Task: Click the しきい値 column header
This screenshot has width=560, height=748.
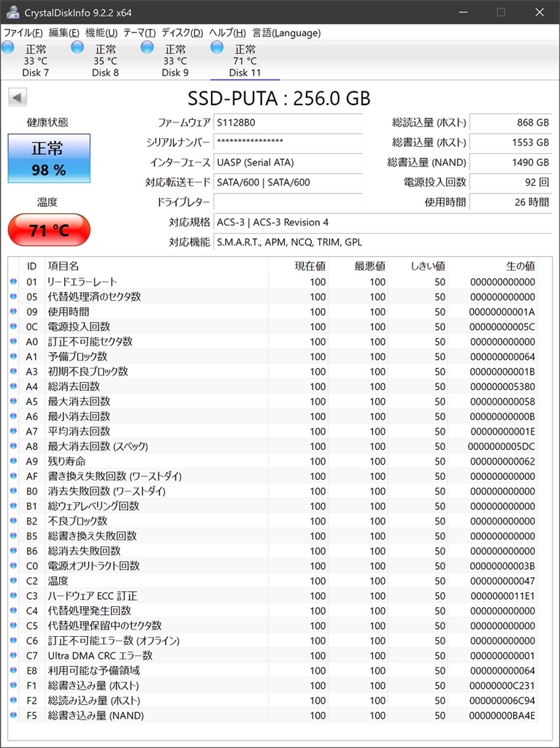Action: click(418, 266)
